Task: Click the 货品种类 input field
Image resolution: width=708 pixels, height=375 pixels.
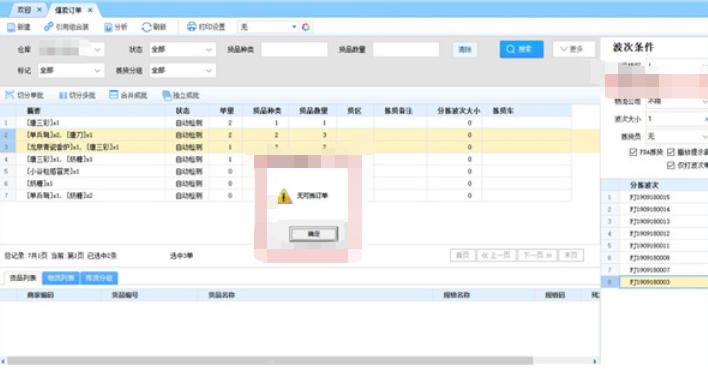Action: tap(294, 49)
